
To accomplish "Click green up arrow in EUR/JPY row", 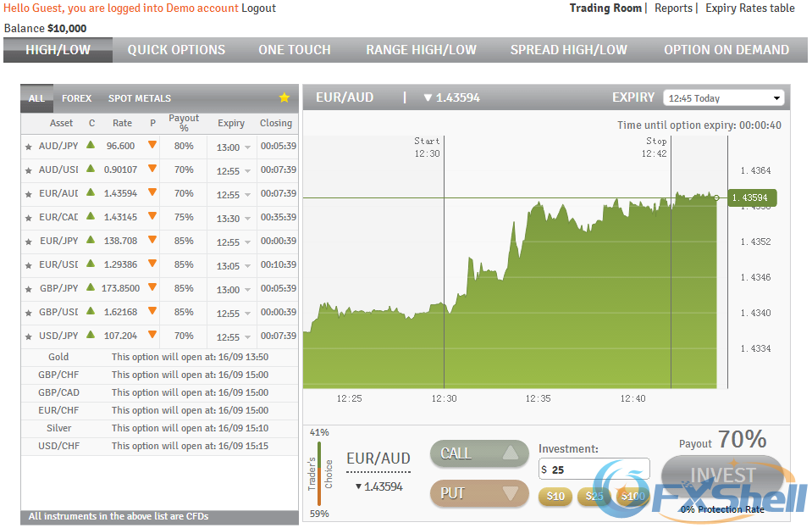I will (x=91, y=241).
